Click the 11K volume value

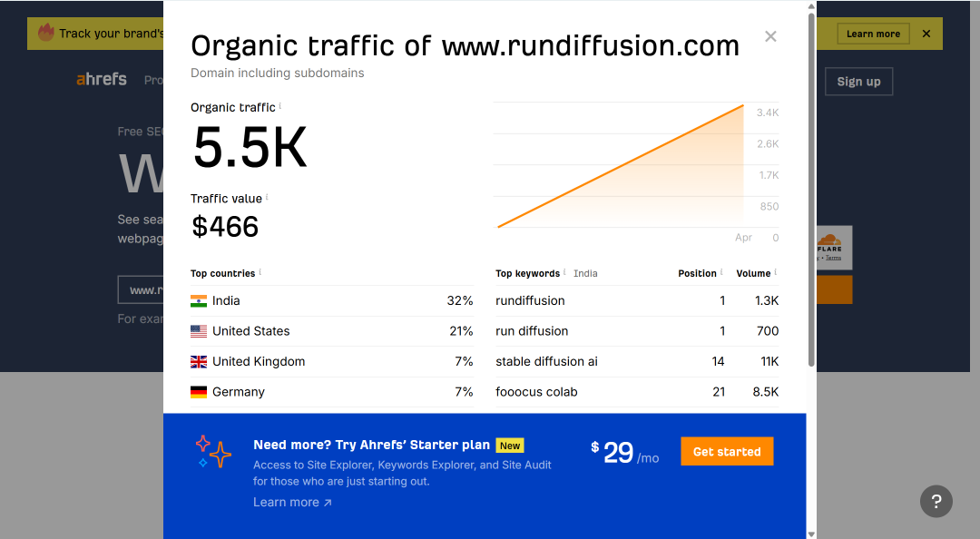point(769,361)
